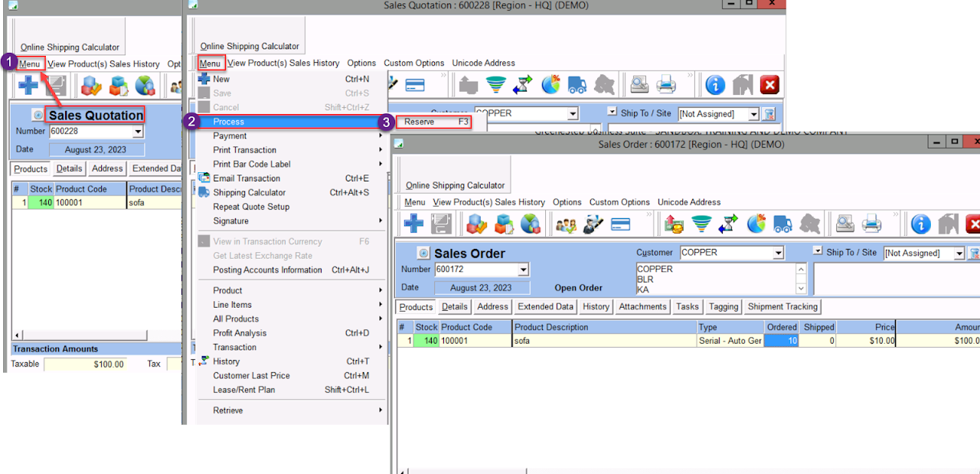Click the funnel filter icon in Sales Order toolbar
Viewport: 980px width, 474px height.
coord(701,224)
